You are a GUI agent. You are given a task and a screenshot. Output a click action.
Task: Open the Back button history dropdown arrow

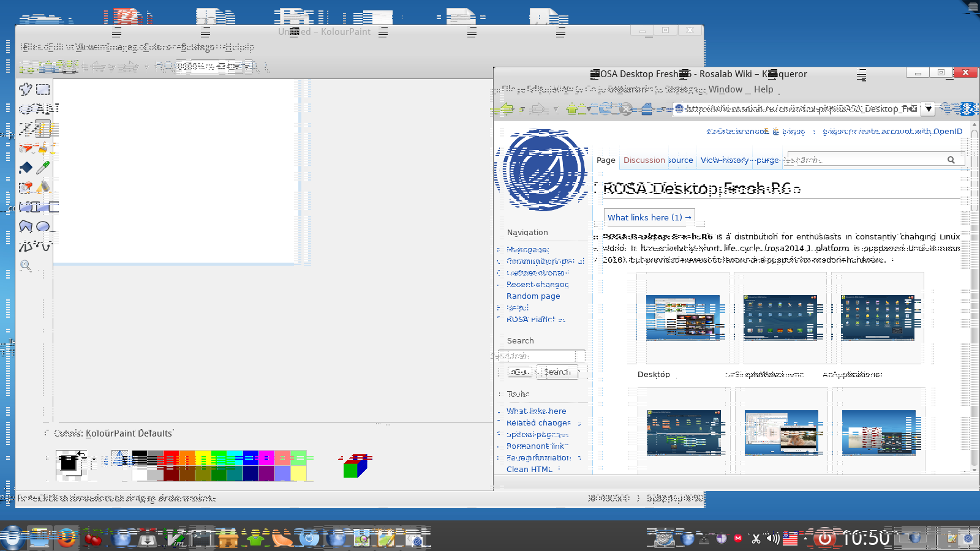pos(522,110)
